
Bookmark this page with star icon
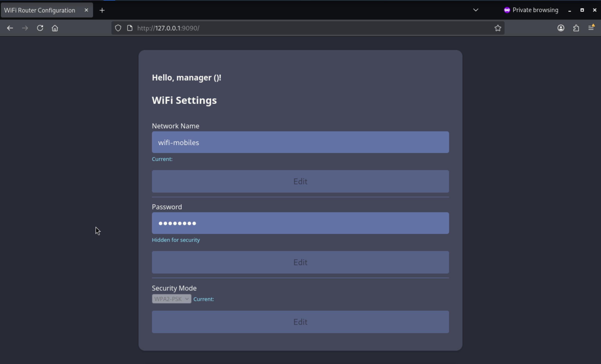(x=498, y=28)
